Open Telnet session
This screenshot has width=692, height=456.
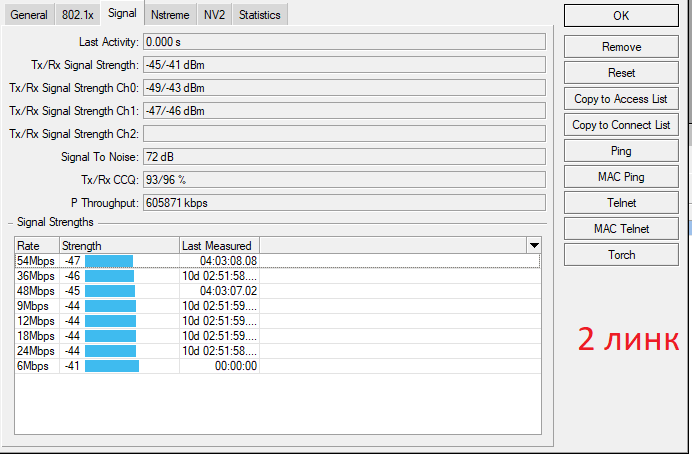pos(621,203)
